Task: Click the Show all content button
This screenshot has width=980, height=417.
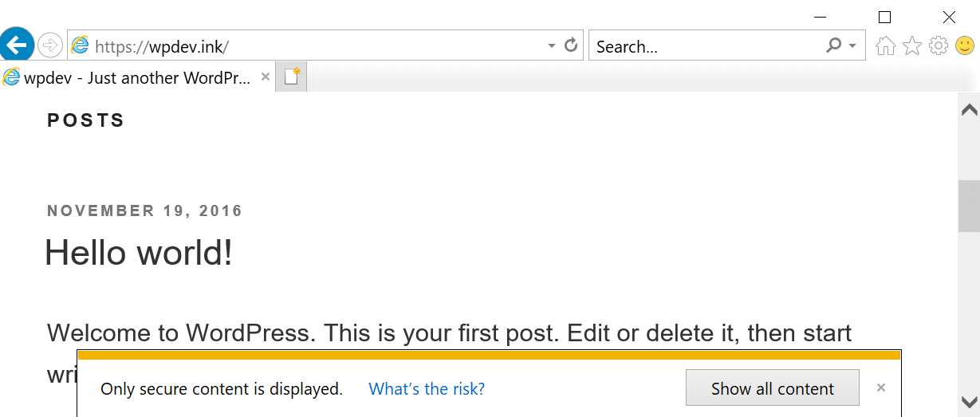Action: point(772,389)
